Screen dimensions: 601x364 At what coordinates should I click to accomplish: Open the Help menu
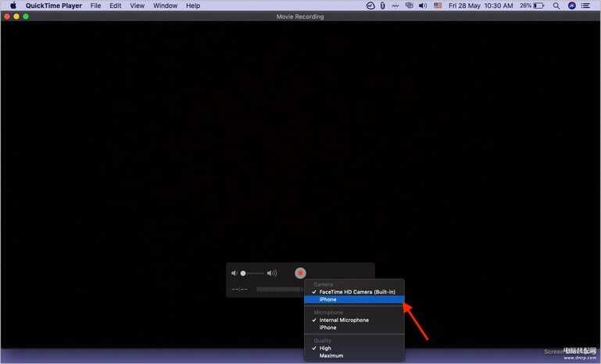tap(193, 5)
